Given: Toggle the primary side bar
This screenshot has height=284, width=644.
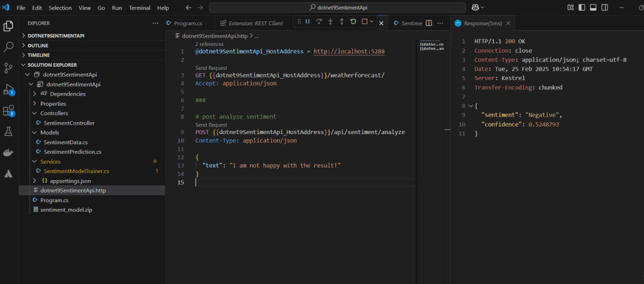Looking at the screenshot, I should 582,8.
